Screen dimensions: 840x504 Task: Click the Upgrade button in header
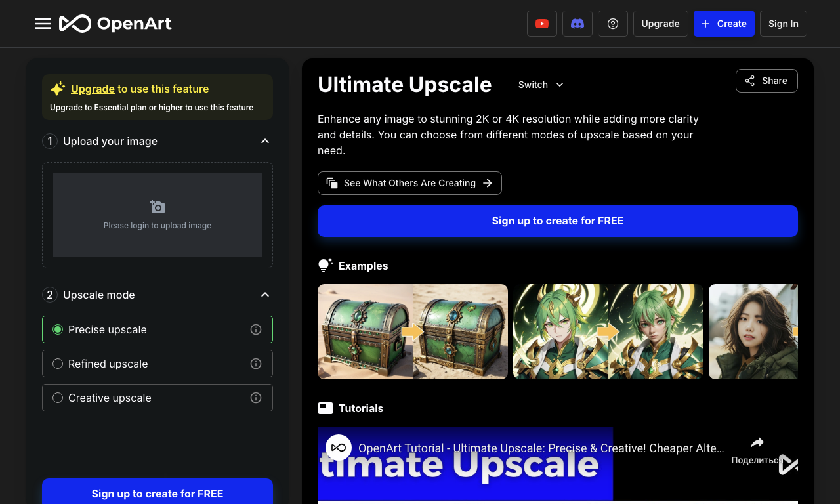(660, 24)
